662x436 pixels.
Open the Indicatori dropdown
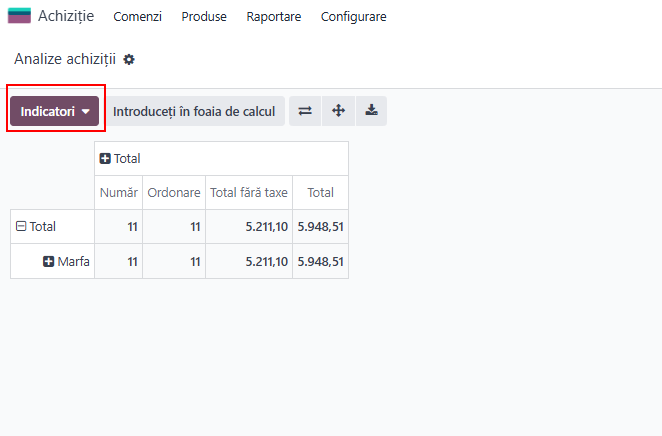point(54,111)
